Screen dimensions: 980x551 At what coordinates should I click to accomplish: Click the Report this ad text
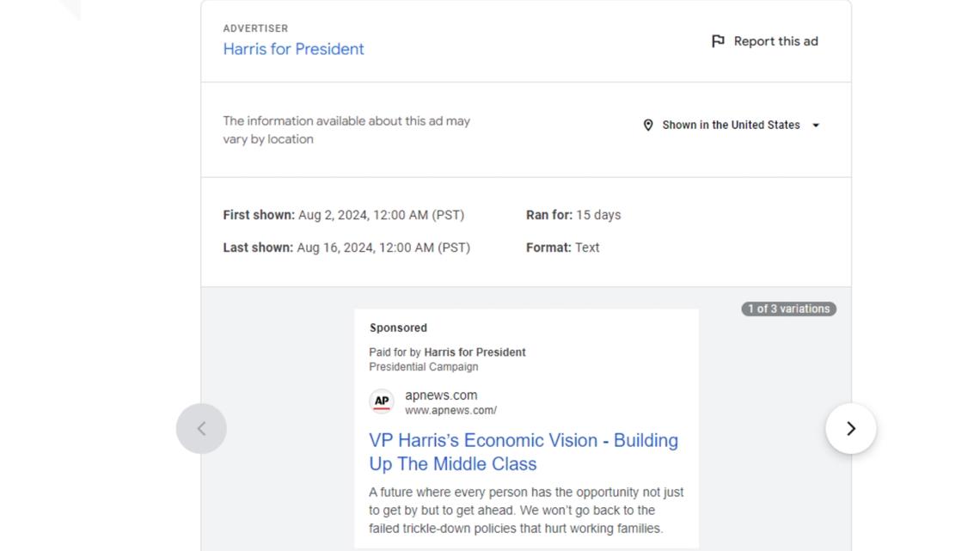point(775,41)
